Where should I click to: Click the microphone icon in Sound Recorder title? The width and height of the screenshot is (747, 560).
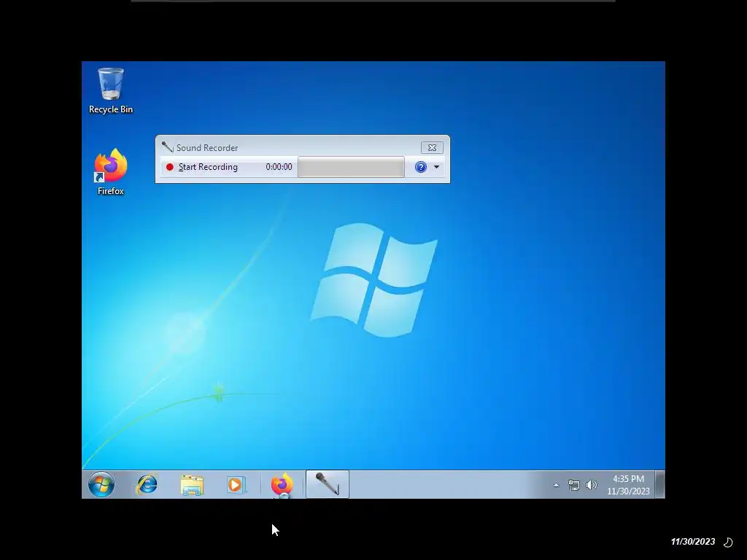167,147
